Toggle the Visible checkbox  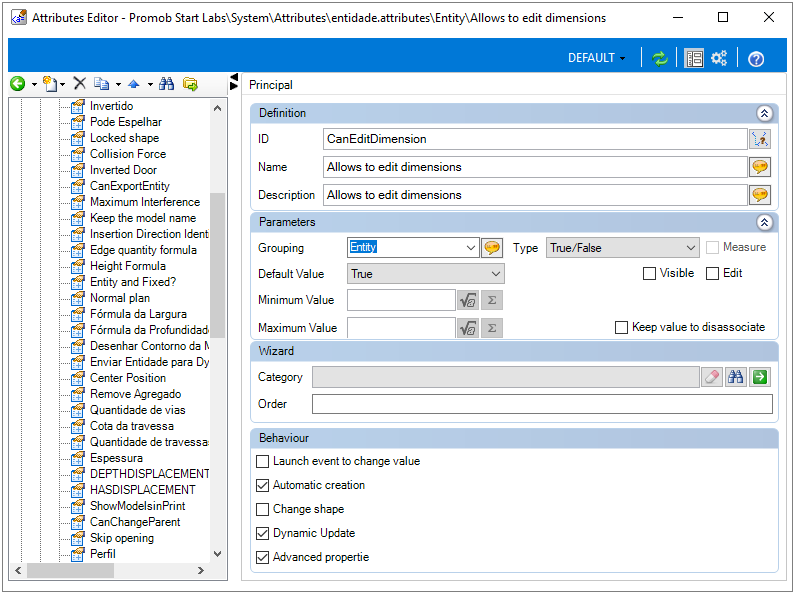pyautogui.click(x=649, y=274)
